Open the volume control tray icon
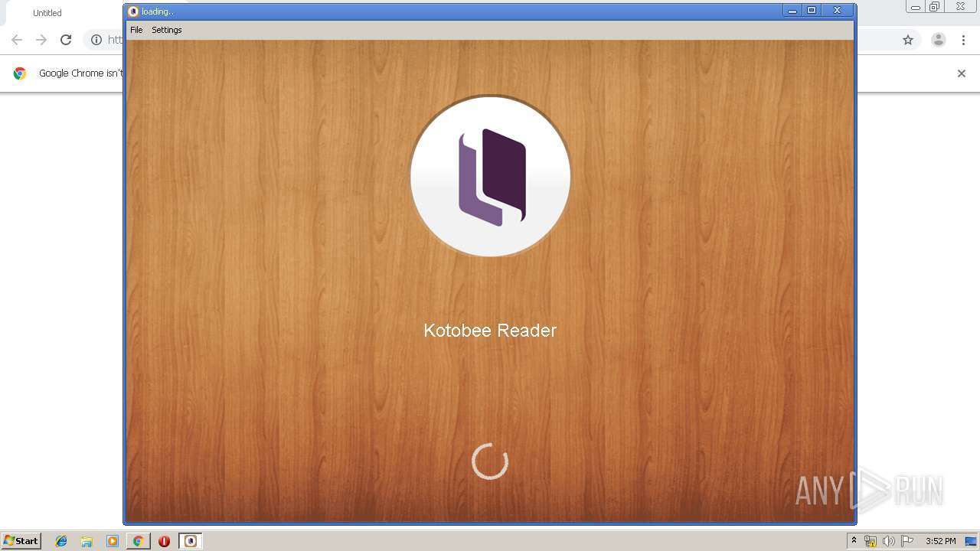Viewport: 980px width, 551px height. (889, 541)
